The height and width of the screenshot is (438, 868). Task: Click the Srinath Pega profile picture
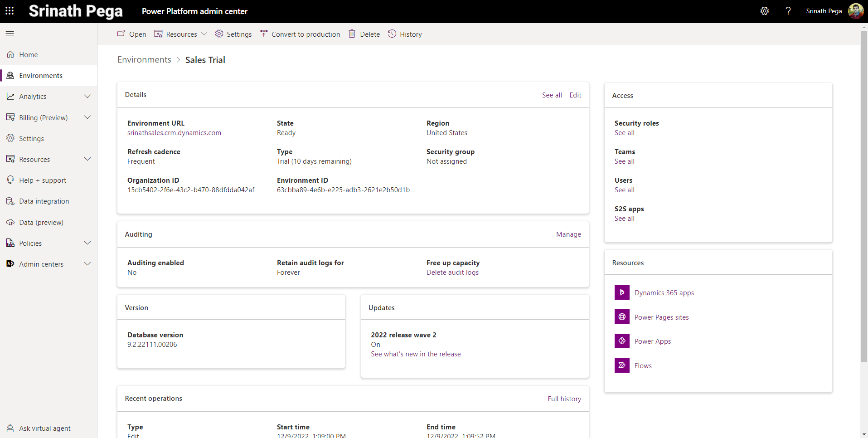(x=855, y=11)
